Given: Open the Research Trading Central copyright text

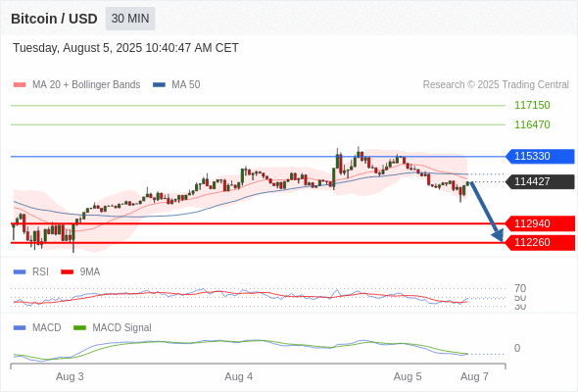Looking at the screenshot, I should click(x=496, y=85).
